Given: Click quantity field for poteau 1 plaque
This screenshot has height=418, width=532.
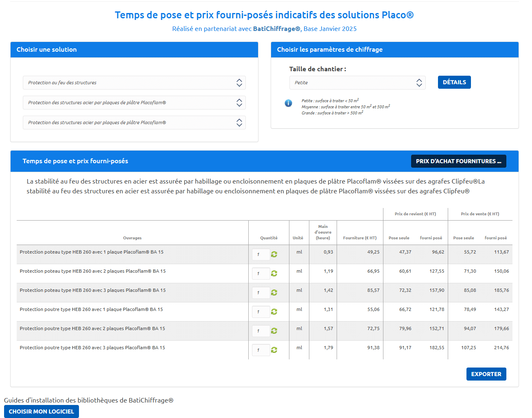Looking at the screenshot, I should (x=261, y=254).
